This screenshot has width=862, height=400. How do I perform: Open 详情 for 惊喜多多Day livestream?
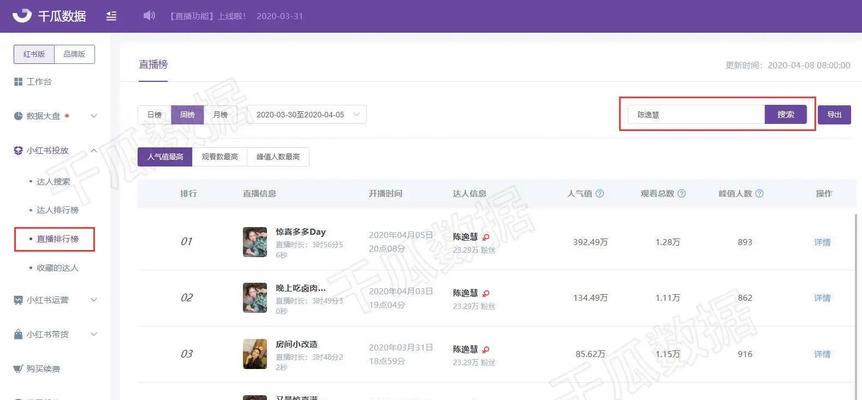click(822, 242)
